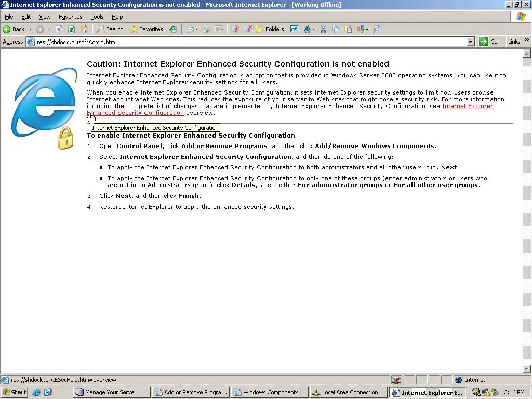The image size is (532, 399).
Task: Click the 3:16 PM clock
Action: pyautogui.click(x=514, y=392)
